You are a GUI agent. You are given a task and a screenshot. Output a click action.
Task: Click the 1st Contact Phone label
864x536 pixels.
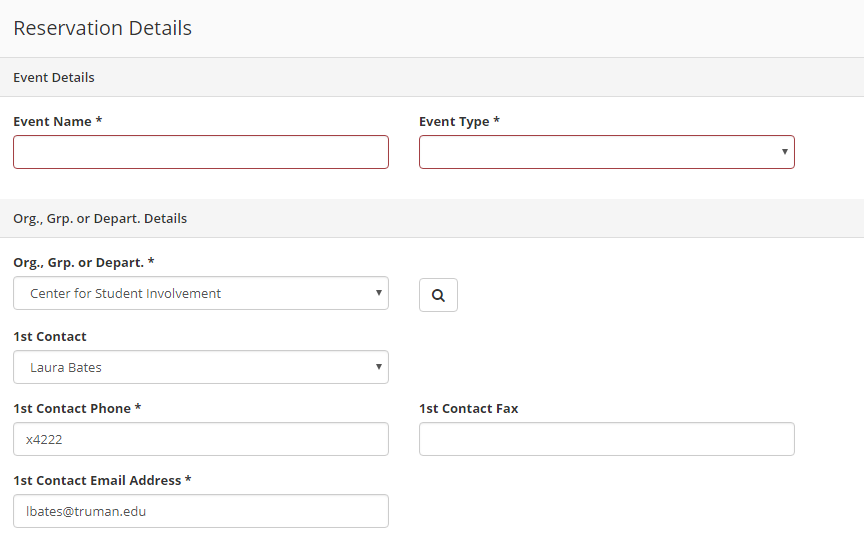tap(77, 408)
